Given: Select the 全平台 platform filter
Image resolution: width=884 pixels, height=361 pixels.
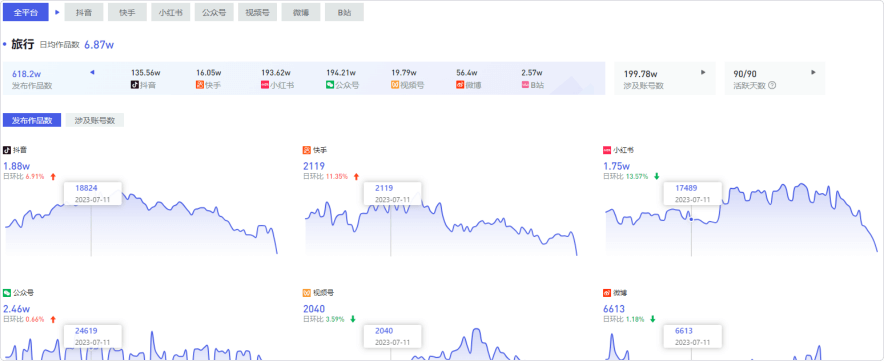Looking at the screenshot, I should [25, 12].
